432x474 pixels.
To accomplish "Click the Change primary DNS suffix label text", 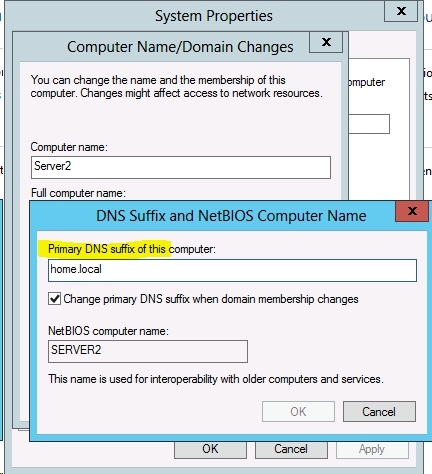I will tap(211, 299).
